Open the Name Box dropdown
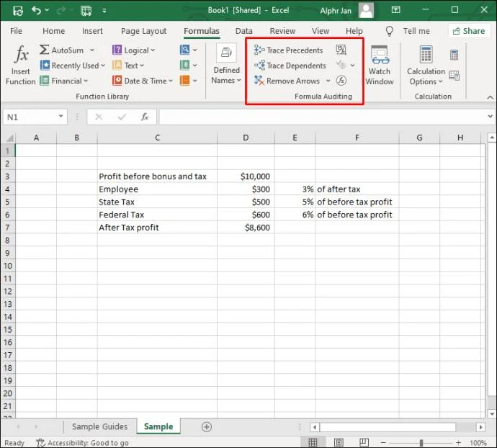The width and height of the screenshot is (497, 448). click(x=61, y=117)
